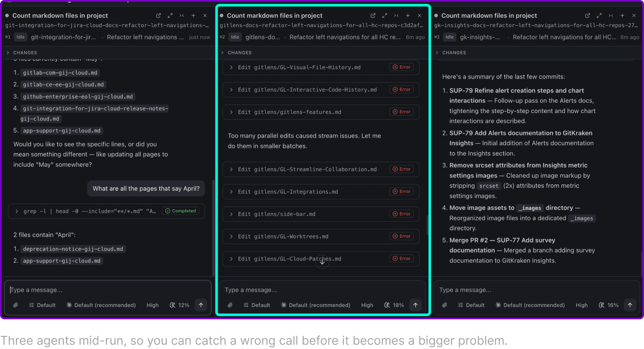Attach a file in agent #3 message box
Screen dimensions: 644x349
pos(445,305)
